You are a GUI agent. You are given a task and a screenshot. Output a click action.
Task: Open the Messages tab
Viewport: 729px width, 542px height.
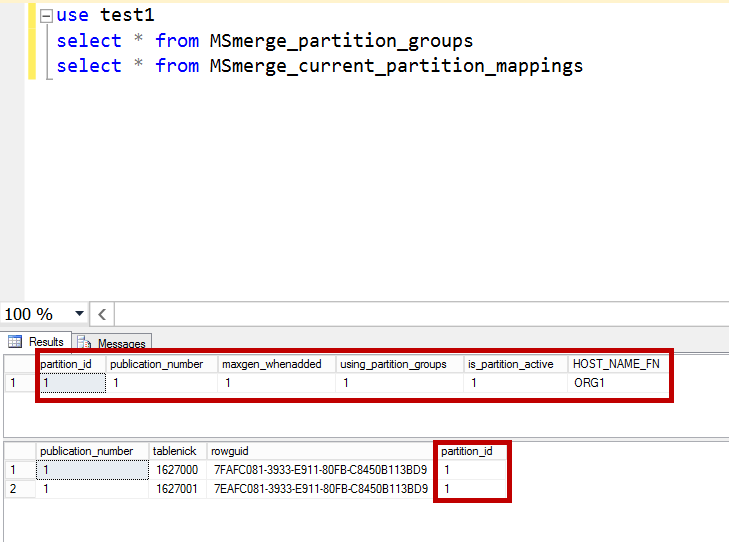click(113, 344)
